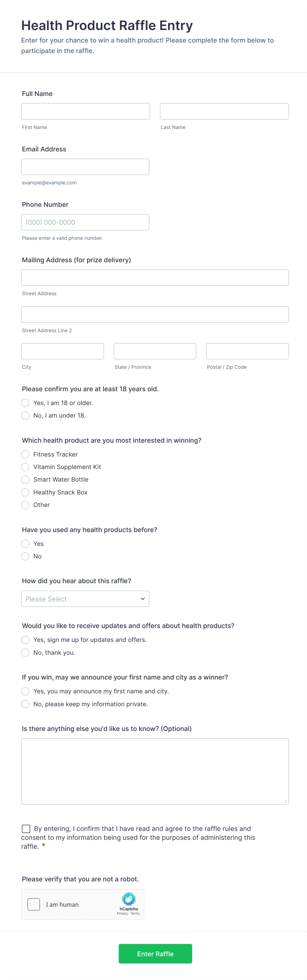Viewport: 307px width, 980px height.
Task: Check the 'I am human' captcha box
Action: (x=34, y=904)
